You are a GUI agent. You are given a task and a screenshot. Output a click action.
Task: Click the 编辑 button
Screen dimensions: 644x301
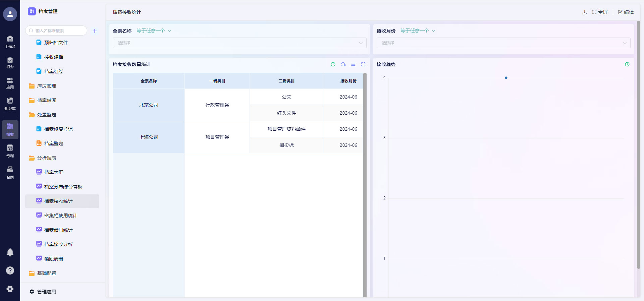point(626,12)
